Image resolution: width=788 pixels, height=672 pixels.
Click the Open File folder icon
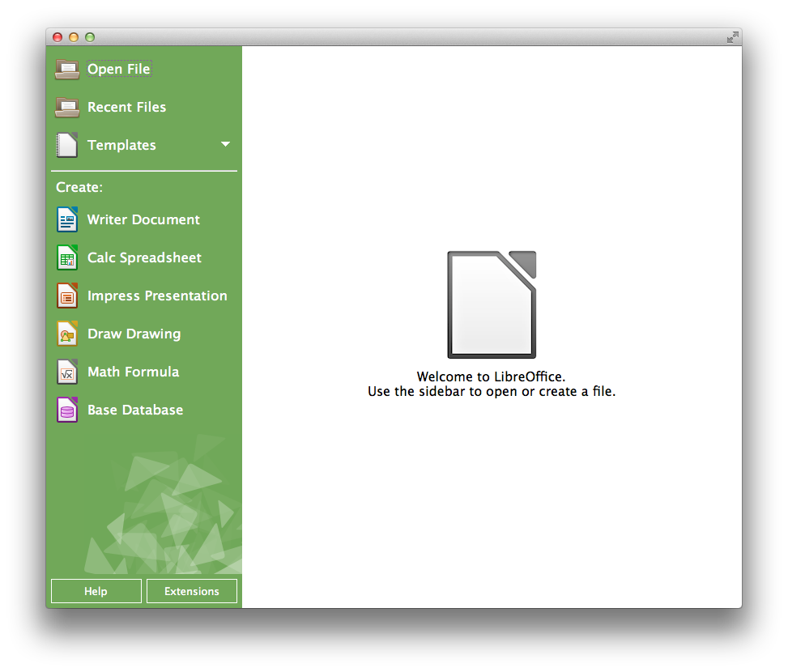[67, 70]
